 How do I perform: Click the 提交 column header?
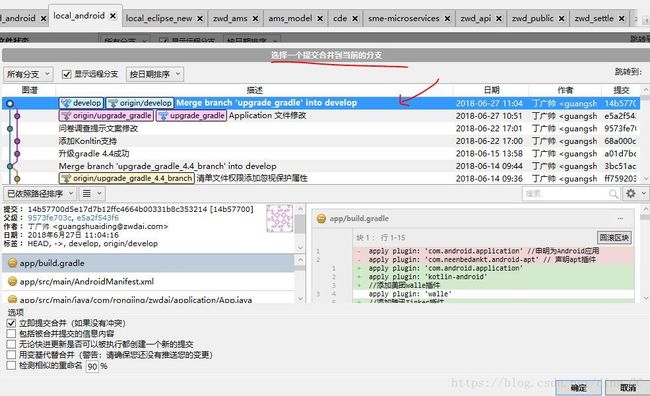621,90
